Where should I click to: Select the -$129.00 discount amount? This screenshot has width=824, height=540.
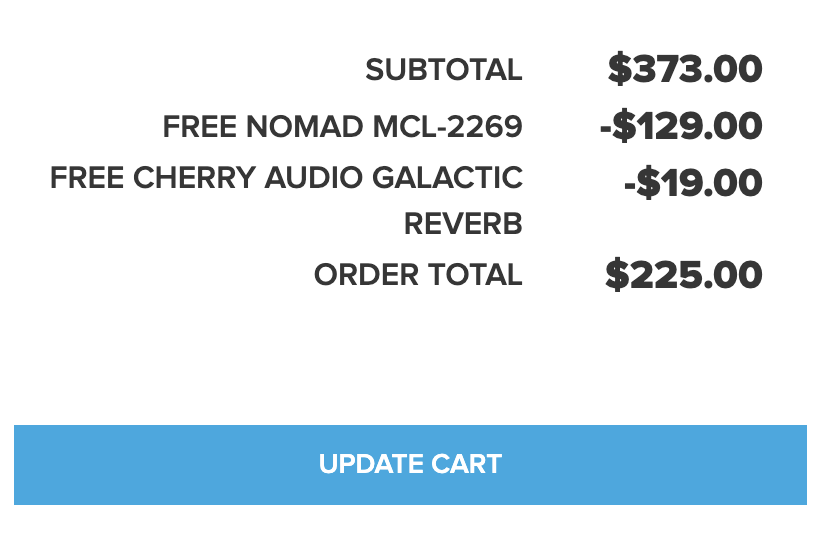click(x=680, y=127)
